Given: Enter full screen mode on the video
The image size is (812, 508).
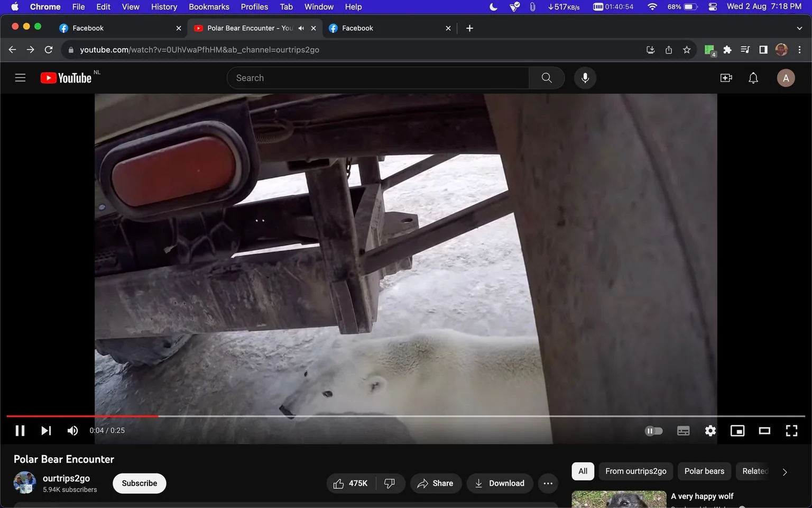Looking at the screenshot, I should tap(791, 431).
